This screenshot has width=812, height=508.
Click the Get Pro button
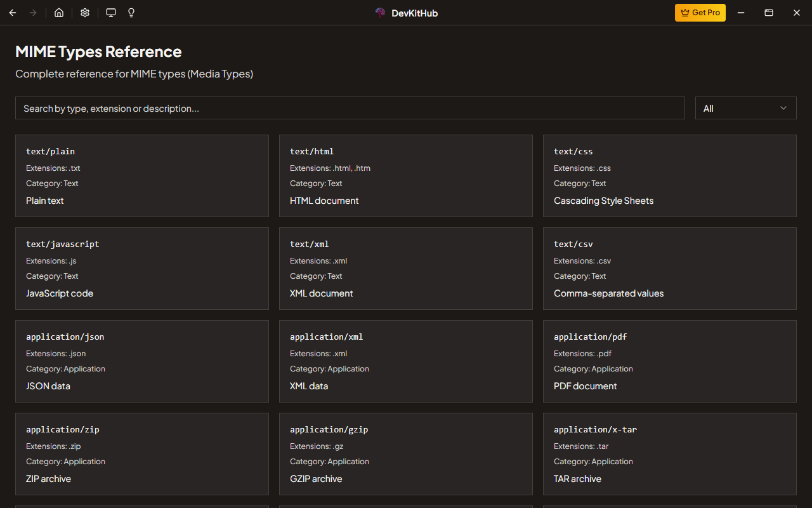coord(700,13)
